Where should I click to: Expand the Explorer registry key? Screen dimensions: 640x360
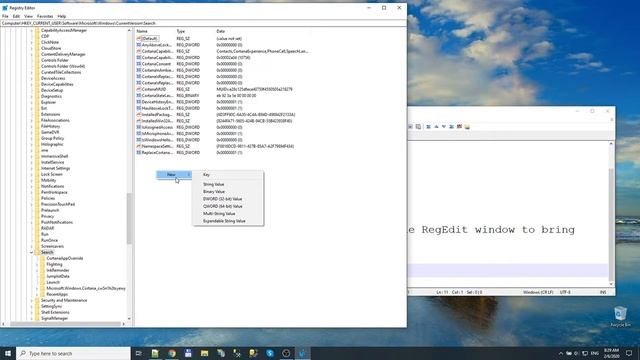[31, 102]
